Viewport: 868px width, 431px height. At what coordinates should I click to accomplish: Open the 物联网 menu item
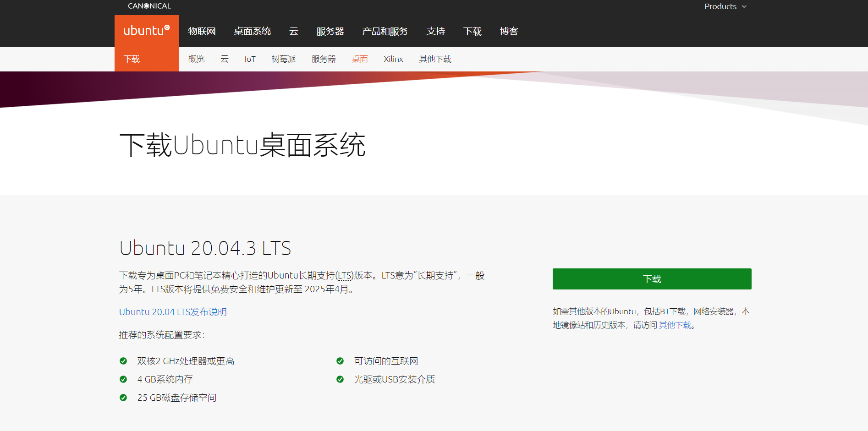[202, 31]
